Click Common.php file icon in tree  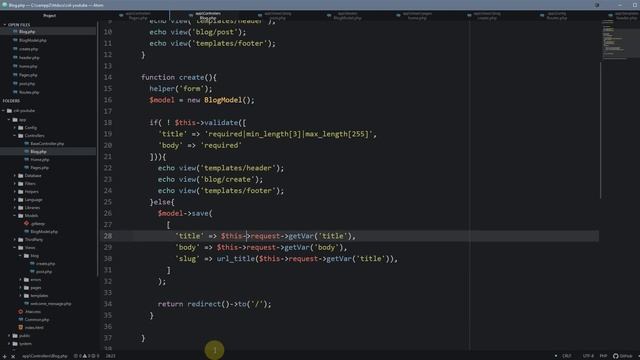pos(21,320)
